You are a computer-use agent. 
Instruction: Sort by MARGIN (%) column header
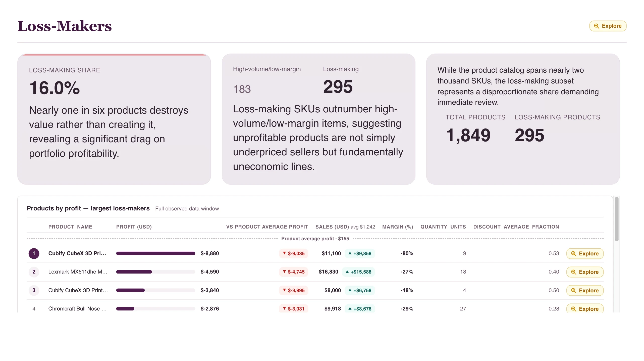[x=398, y=227]
